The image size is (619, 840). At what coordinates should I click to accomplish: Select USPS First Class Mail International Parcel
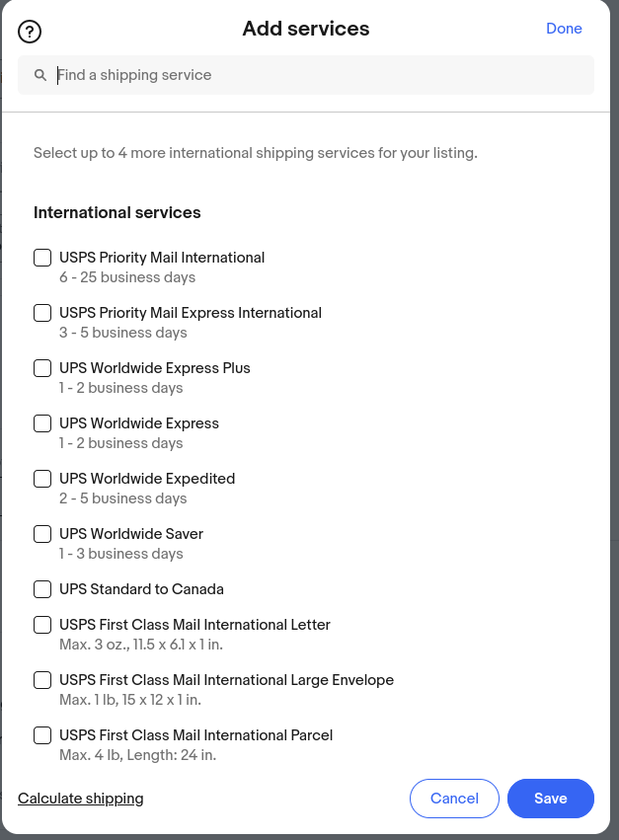point(42,735)
